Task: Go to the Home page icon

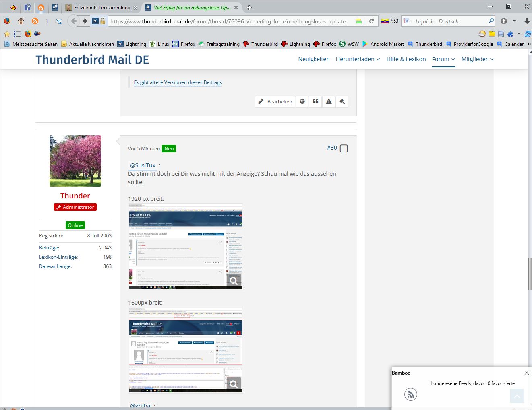Action: click(21, 21)
